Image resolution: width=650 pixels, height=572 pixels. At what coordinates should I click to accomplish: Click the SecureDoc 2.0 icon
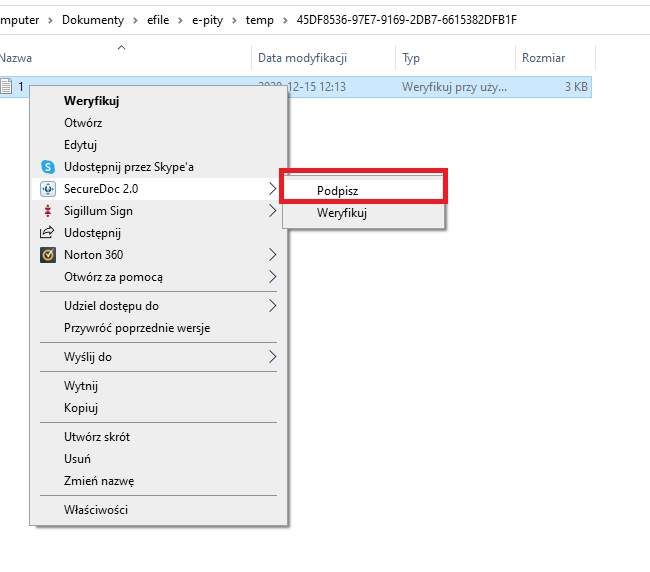tap(46, 189)
